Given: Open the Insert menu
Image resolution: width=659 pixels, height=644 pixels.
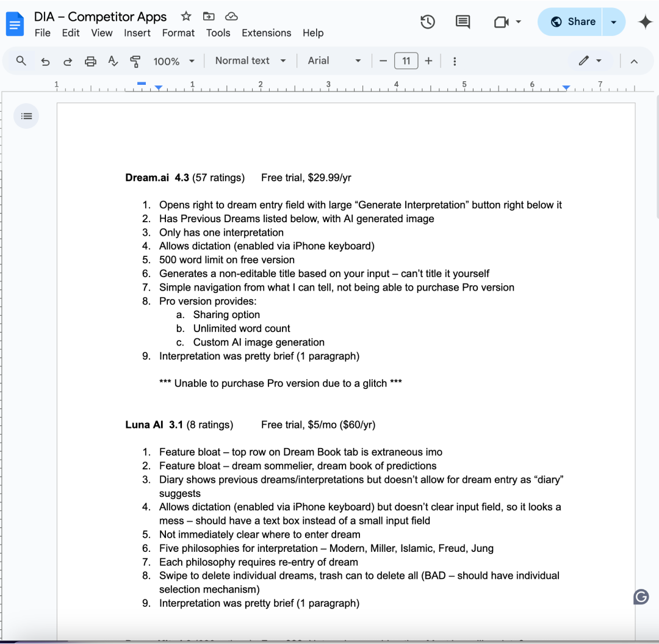Looking at the screenshot, I should pos(137,33).
